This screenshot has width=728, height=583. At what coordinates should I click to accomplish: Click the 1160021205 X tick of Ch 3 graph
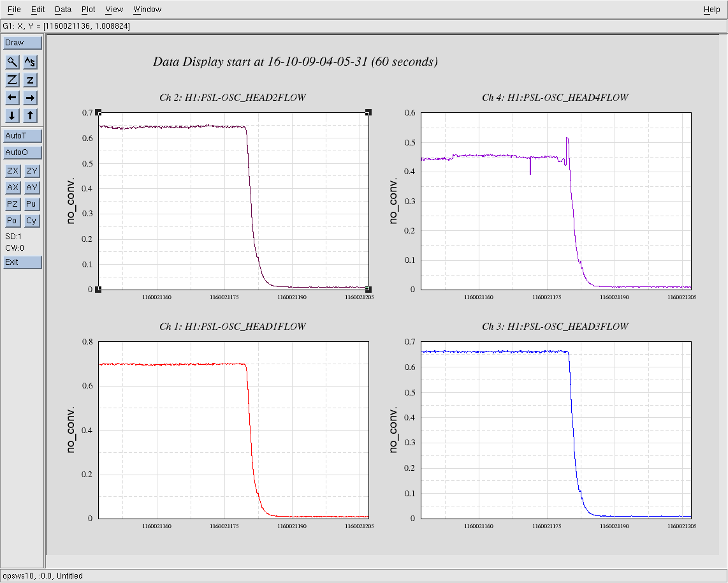682,526
